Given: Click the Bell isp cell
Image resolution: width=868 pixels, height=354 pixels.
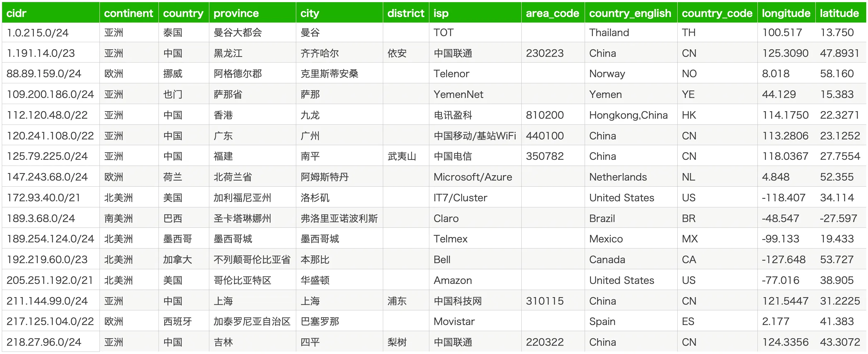Looking at the screenshot, I should tap(475, 259).
